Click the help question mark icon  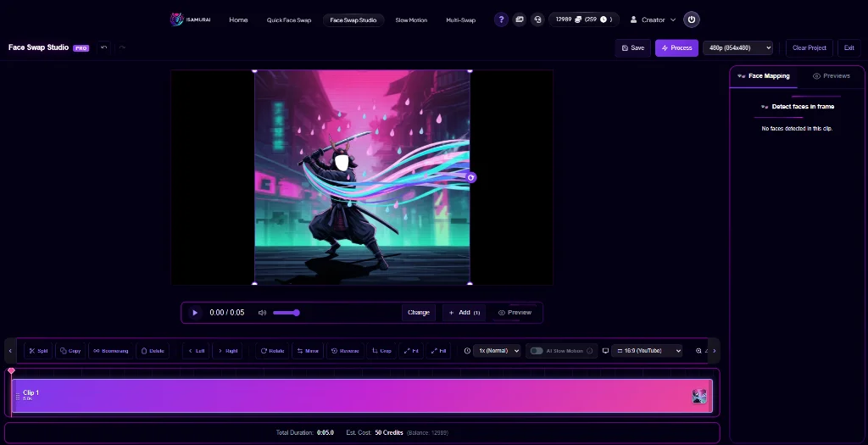(501, 19)
